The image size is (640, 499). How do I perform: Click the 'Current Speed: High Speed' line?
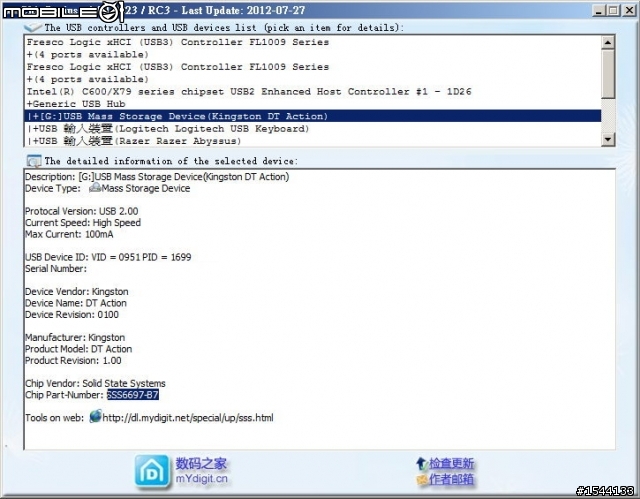pyautogui.click(x=83, y=223)
